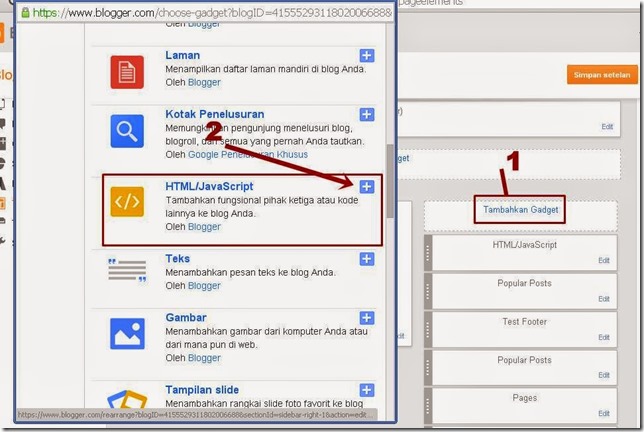Screen dimensions: 644x432
Task: Edit the Test Footer gadget
Action: click(x=604, y=337)
